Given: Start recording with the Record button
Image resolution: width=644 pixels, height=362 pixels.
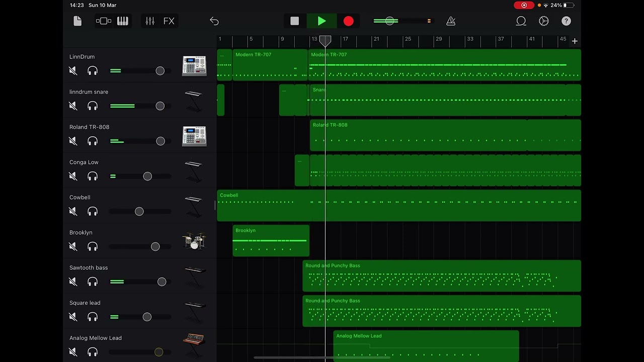Looking at the screenshot, I should point(349,21).
